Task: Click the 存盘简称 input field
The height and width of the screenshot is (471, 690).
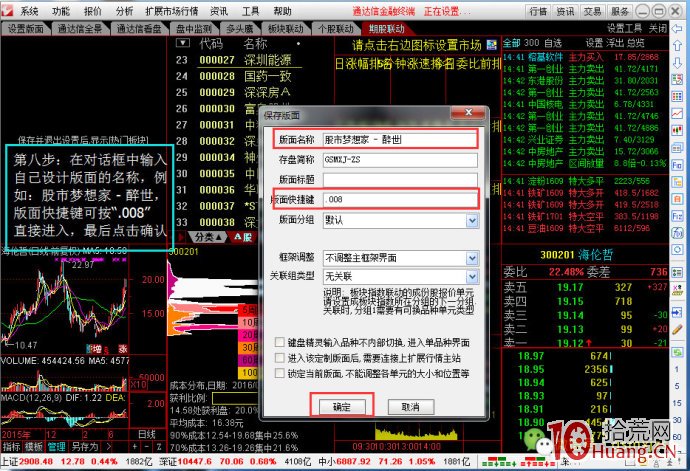Action: pyautogui.click(x=400, y=159)
